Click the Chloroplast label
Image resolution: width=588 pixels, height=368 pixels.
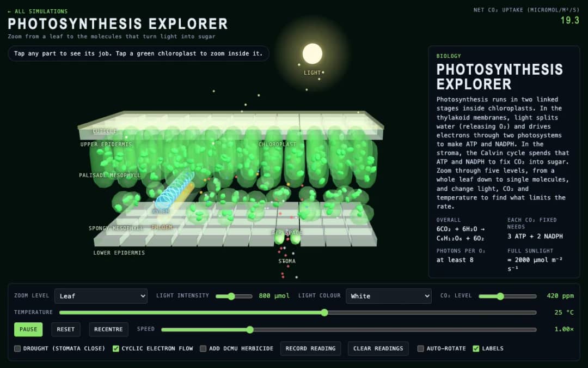pos(278,144)
